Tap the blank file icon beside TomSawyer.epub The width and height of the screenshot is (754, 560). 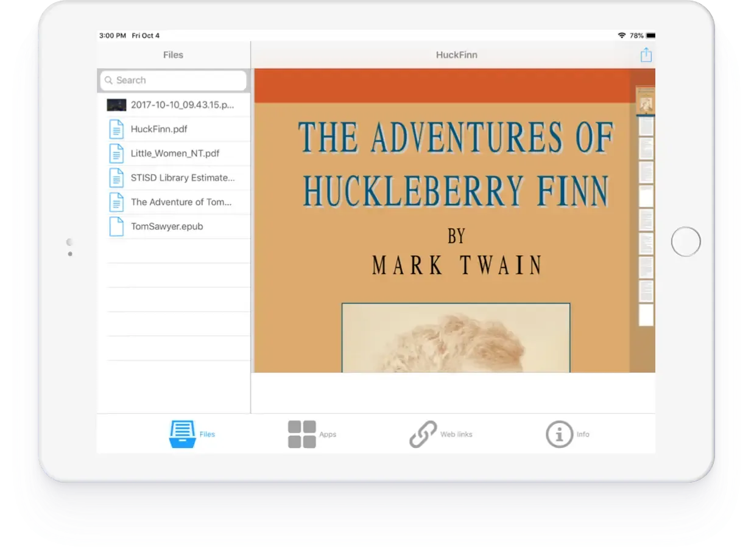click(x=116, y=226)
